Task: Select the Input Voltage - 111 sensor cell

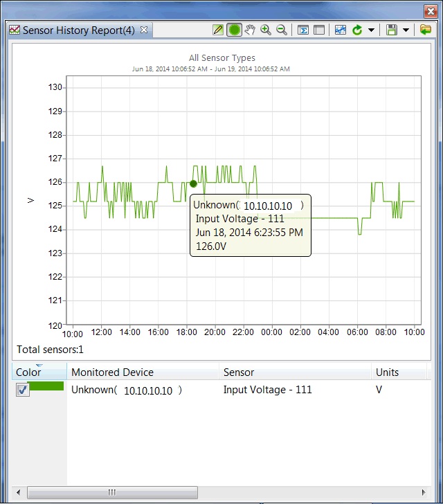Action: pyautogui.click(x=267, y=390)
